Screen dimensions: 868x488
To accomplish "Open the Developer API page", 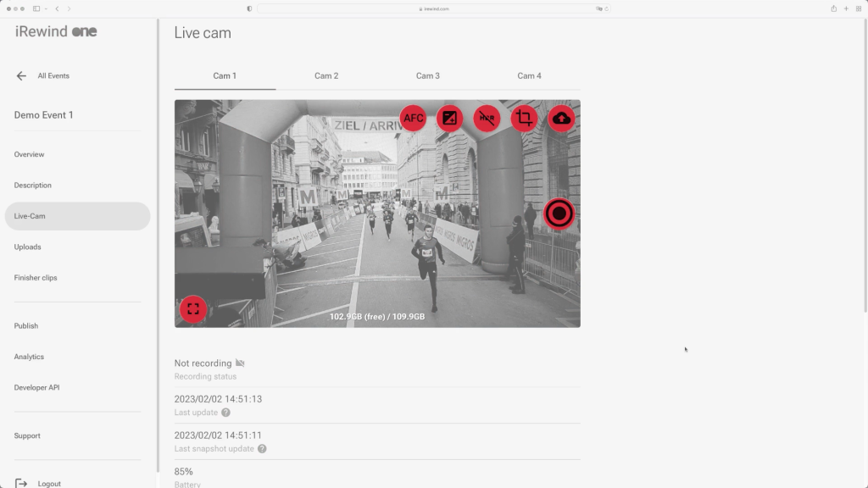I will pos(36,387).
